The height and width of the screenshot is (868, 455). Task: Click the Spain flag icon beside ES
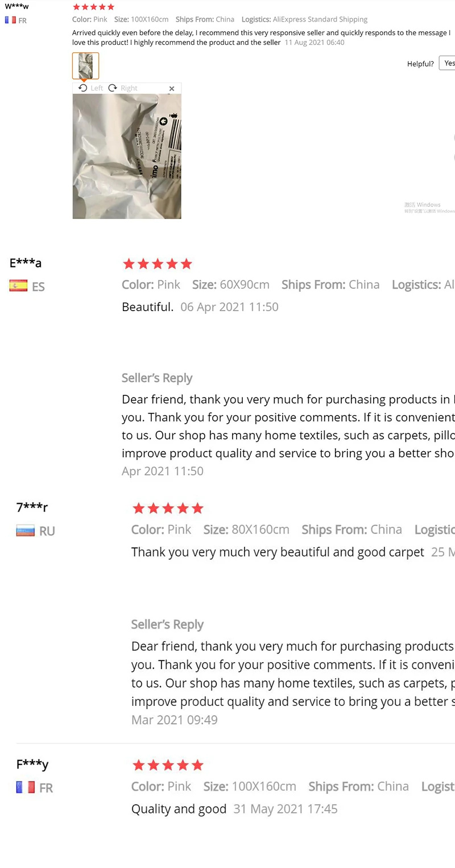pyautogui.click(x=18, y=286)
